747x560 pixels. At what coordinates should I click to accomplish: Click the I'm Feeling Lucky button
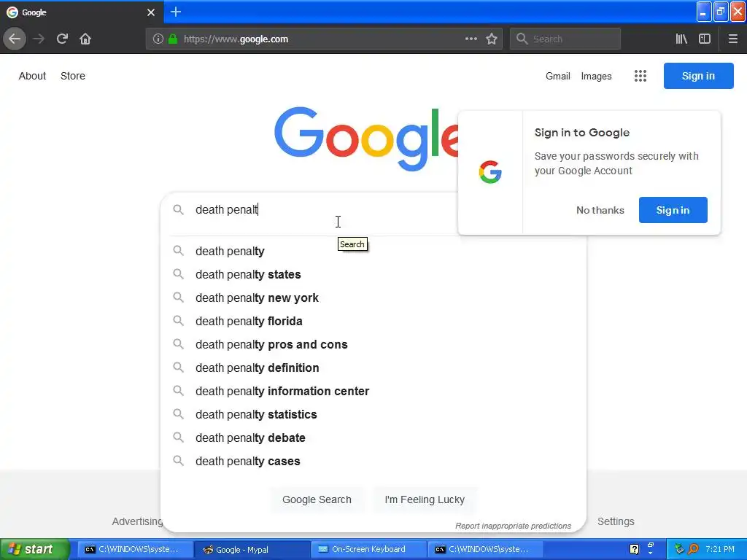coord(425,499)
